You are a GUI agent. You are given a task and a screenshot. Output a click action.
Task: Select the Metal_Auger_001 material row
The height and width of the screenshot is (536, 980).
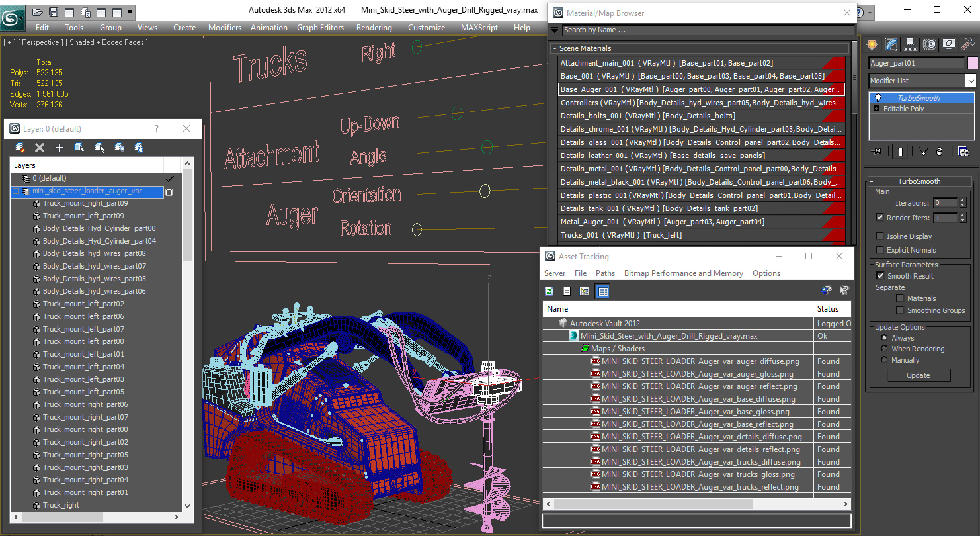(702, 222)
